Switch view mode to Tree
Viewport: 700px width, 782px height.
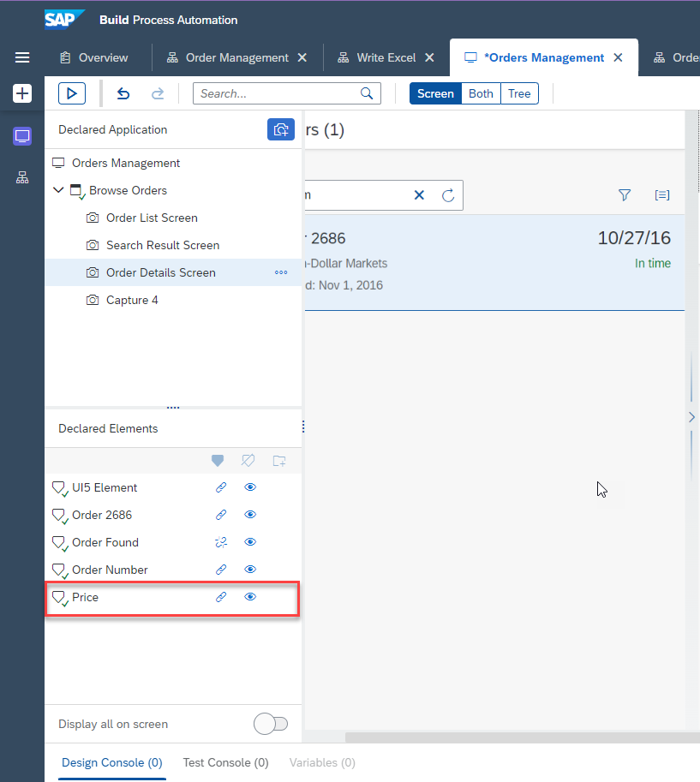pyautogui.click(x=519, y=93)
